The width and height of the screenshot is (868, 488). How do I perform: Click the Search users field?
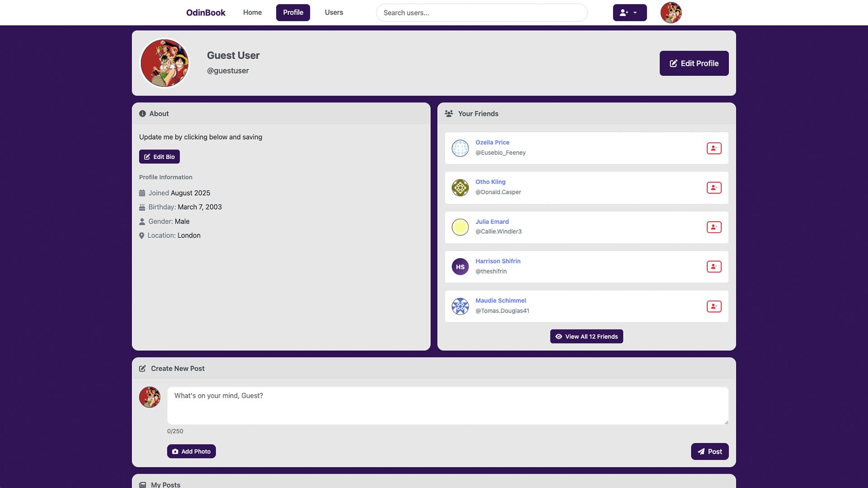[481, 13]
